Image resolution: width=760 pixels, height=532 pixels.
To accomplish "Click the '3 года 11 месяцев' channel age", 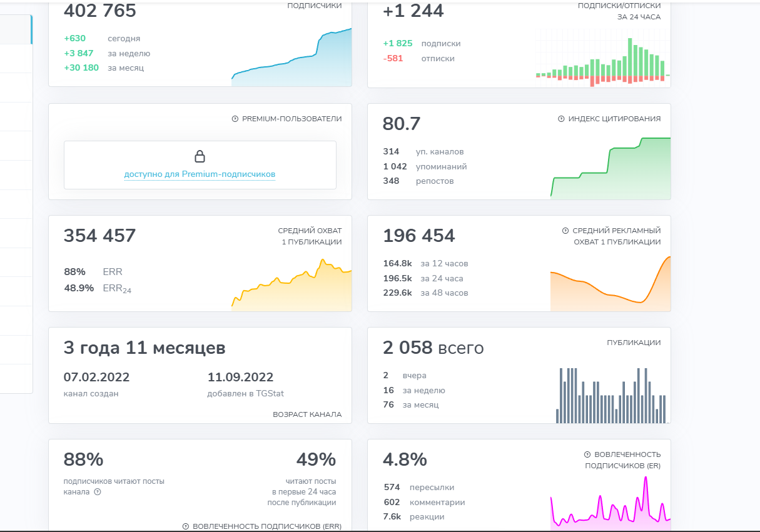I will point(144,348).
